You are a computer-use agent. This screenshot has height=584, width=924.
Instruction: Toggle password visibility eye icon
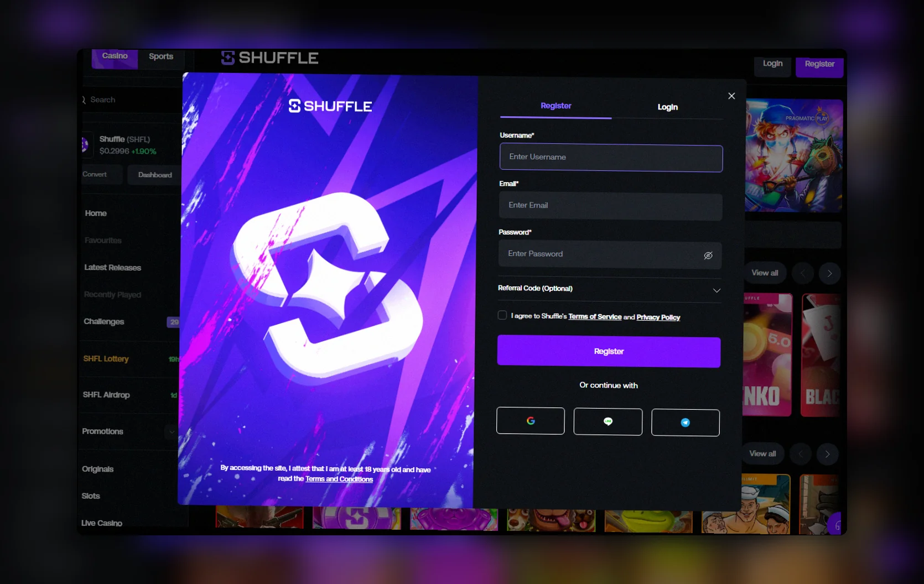708,255
